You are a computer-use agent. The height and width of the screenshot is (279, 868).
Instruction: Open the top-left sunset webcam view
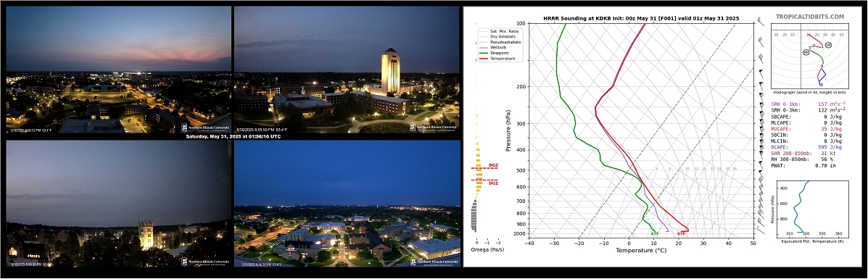click(118, 70)
